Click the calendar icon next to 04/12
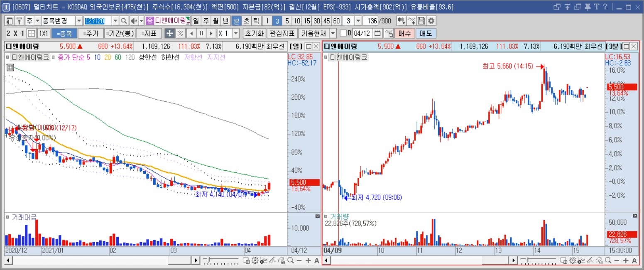 click(377, 34)
